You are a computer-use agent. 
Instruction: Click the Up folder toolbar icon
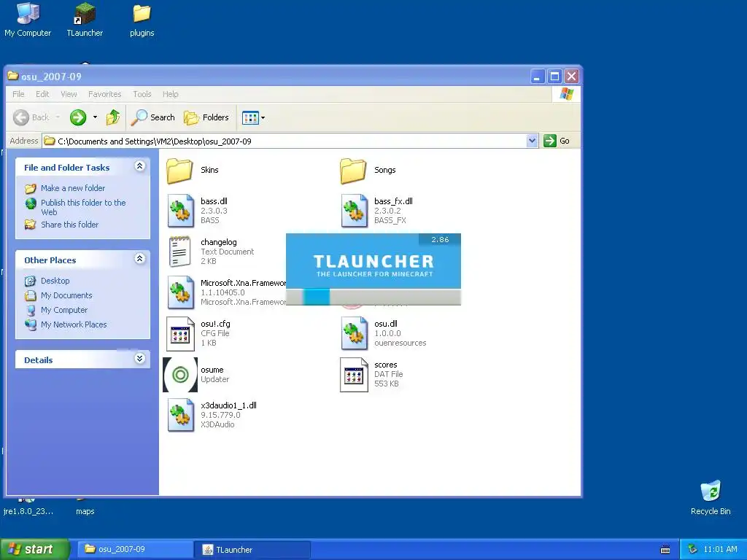point(113,117)
